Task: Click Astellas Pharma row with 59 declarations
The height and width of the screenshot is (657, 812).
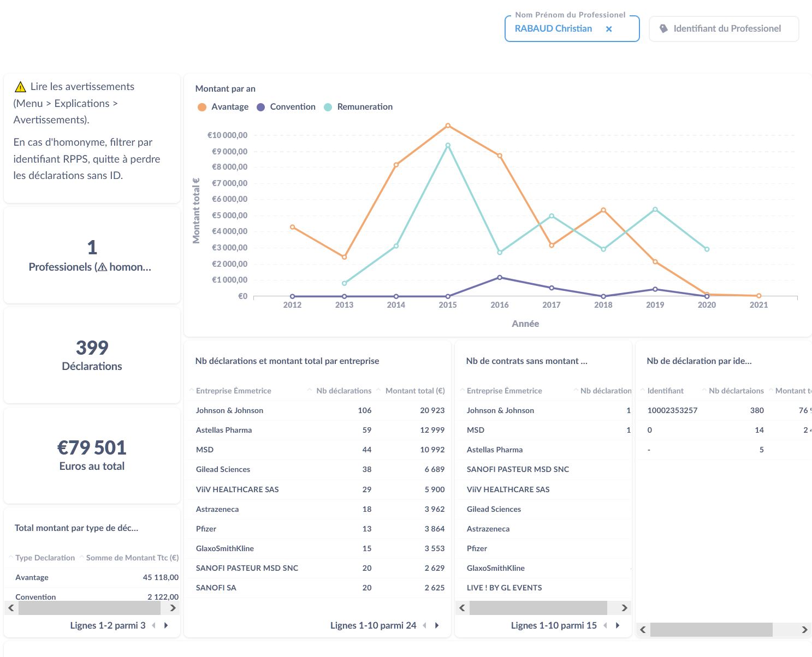Action: coord(318,430)
